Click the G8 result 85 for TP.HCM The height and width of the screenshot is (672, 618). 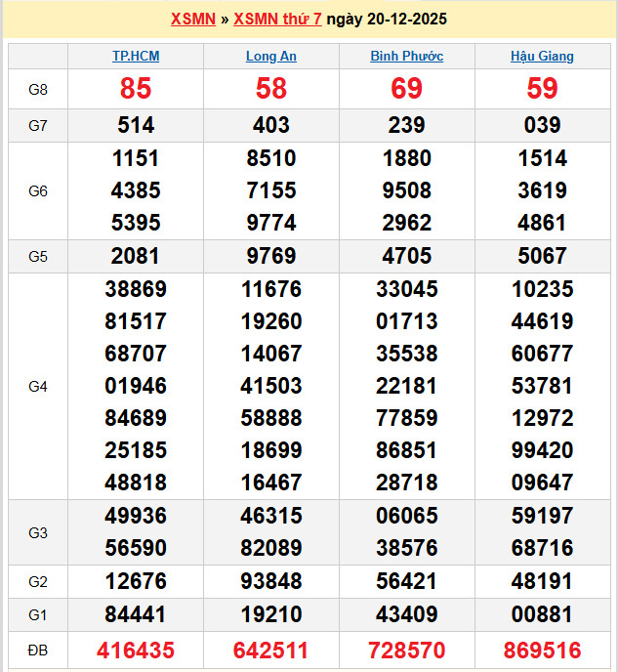[x=136, y=90]
